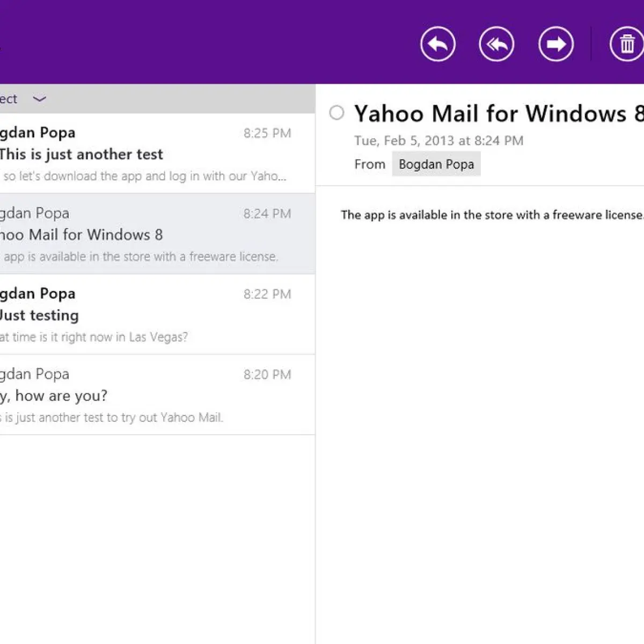Click the 8:25 PM timestamp
The height and width of the screenshot is (644, 644).
pos(267,133)
